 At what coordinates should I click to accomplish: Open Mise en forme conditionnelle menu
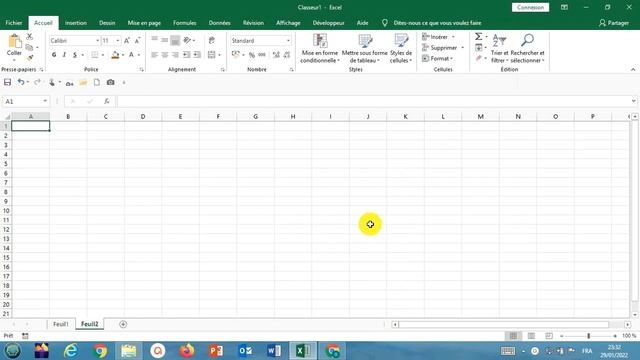click(x=320, y=48)
